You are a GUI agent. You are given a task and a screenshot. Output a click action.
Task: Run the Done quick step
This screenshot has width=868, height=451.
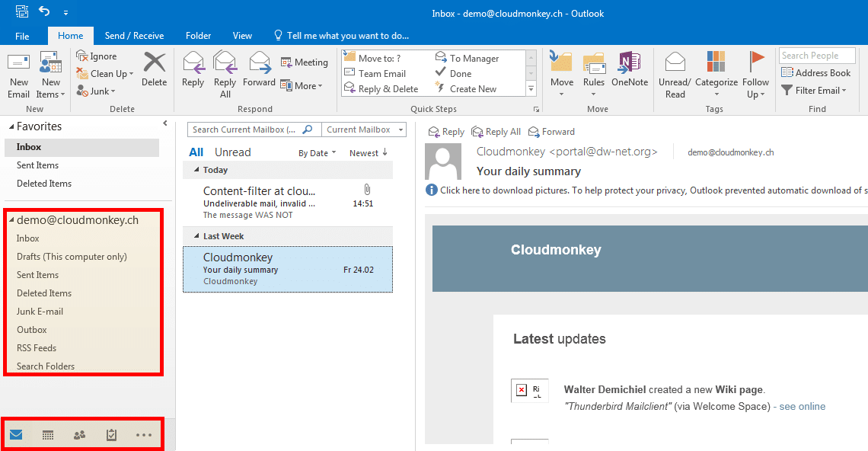(453, 74)
